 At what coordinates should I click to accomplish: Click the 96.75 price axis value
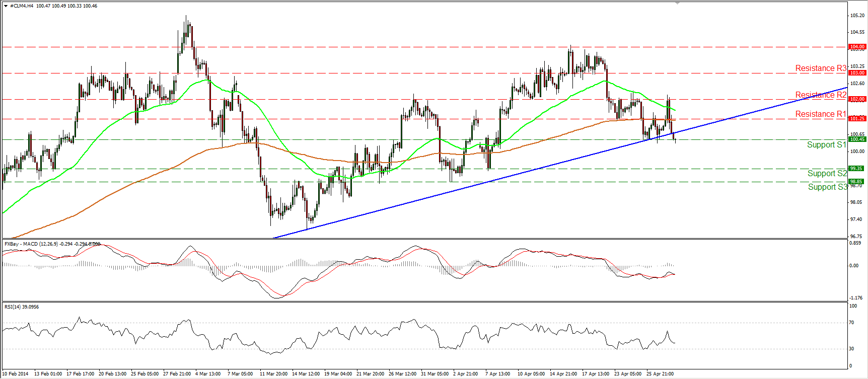[x=856, y=236]
